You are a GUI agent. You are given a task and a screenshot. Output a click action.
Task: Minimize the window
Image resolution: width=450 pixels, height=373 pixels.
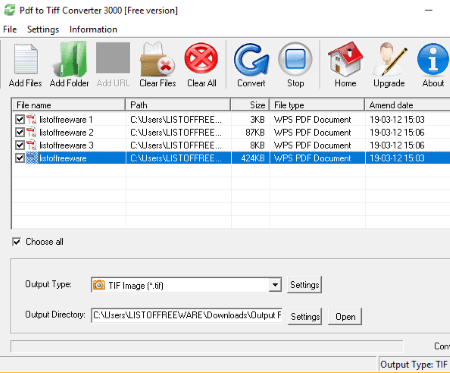(x=429, y=10)
